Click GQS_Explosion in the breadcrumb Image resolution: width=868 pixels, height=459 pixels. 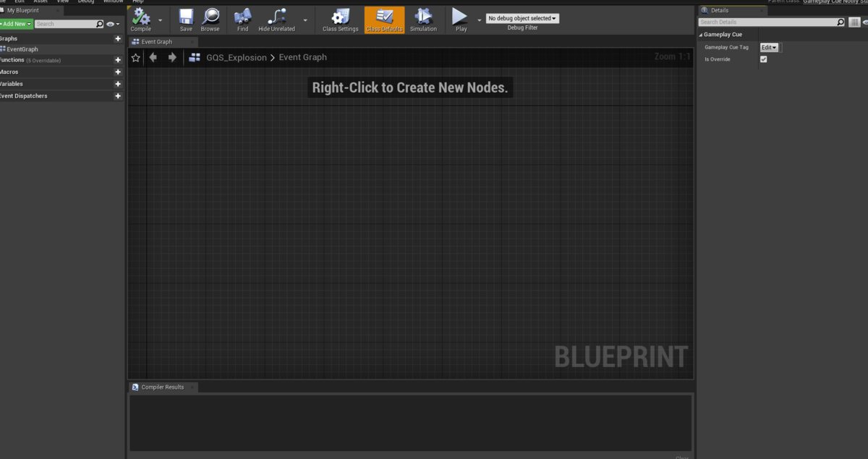point(237,57)
